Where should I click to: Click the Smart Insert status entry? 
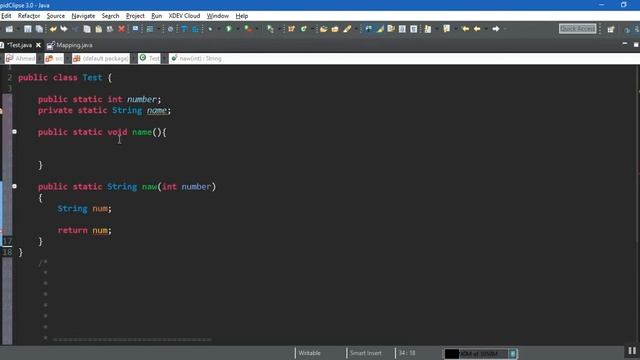366,353
